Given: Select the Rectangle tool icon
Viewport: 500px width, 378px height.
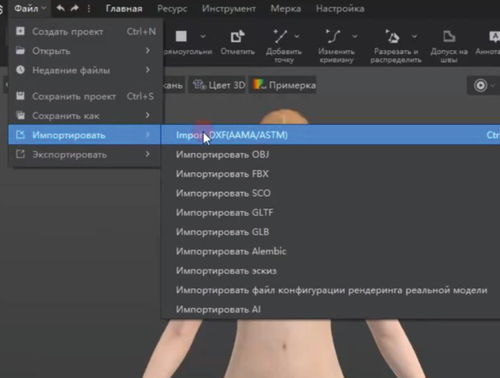Looking at the screenshot, I should [x=181, y=36].
